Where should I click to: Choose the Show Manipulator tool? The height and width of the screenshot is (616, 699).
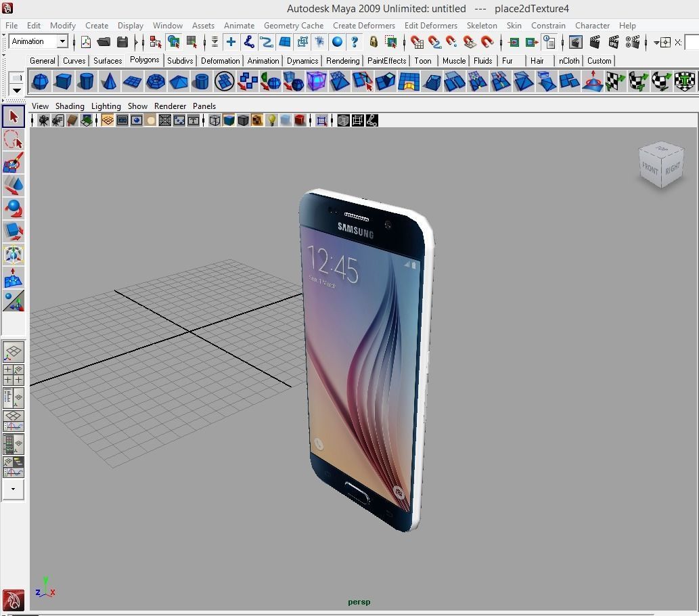(x=14, y=301)
